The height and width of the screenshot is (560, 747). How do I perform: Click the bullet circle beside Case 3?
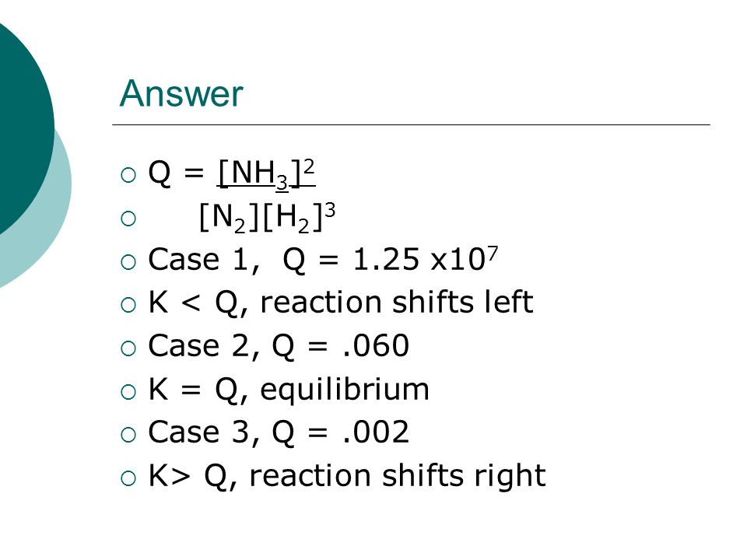[x=128, y=435]
